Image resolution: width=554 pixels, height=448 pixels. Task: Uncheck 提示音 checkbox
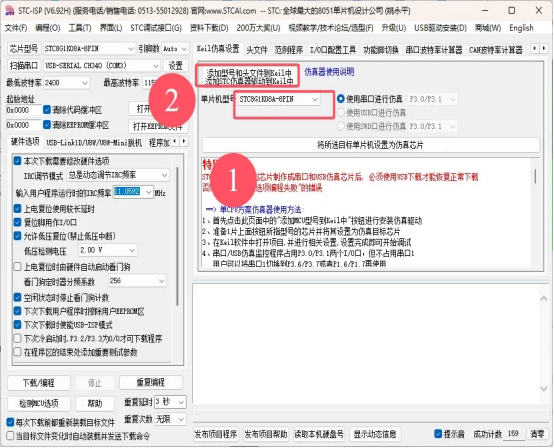tap(438, 434)
